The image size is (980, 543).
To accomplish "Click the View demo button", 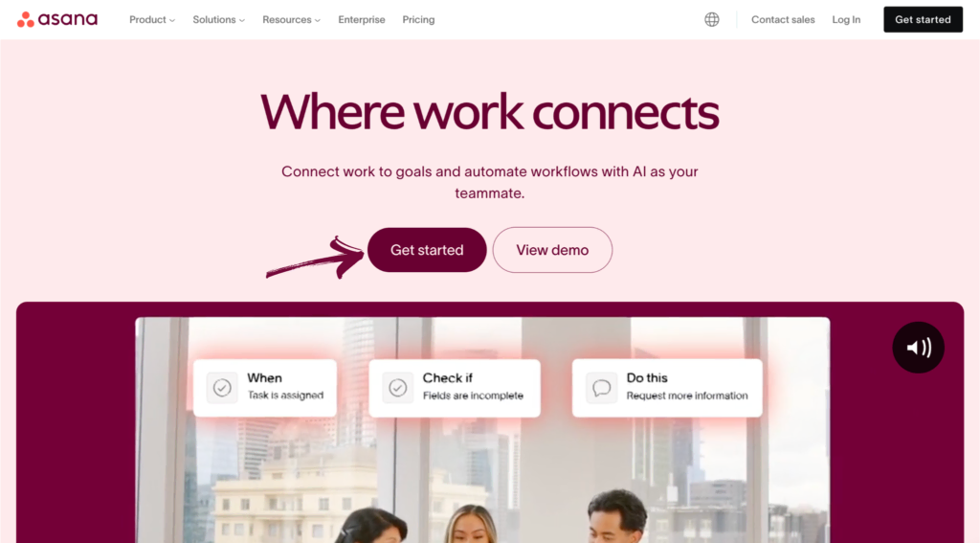I will [x=552, y=250].
